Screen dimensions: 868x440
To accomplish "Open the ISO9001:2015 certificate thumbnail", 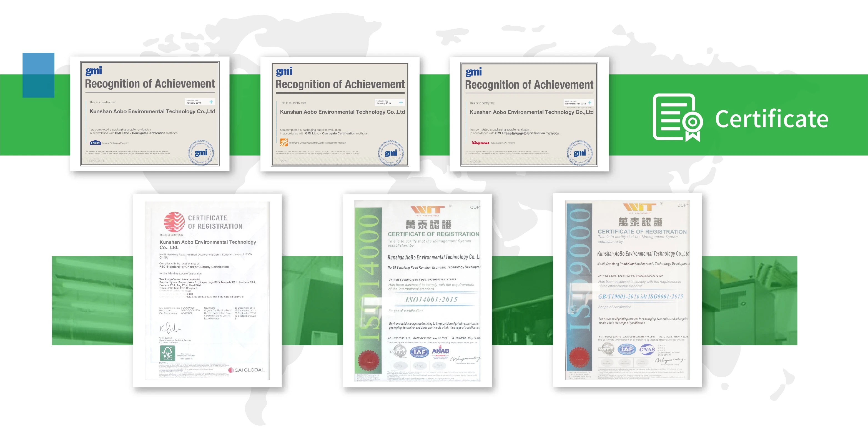I will [627, 290].
